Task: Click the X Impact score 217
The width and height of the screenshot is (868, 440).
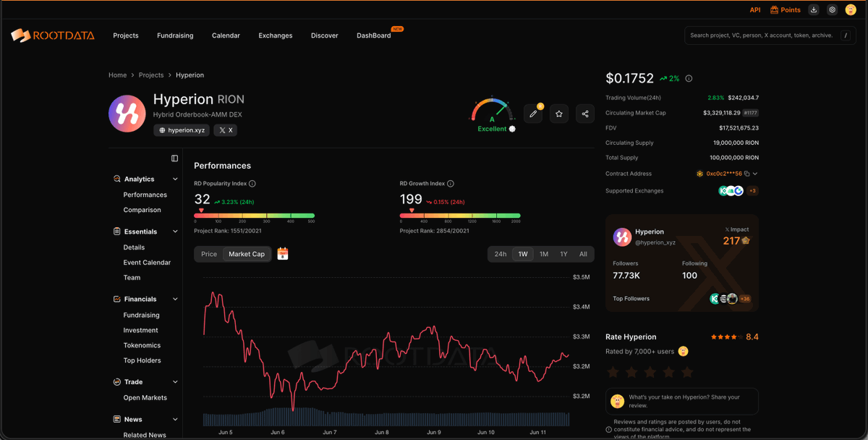Action: coord(736,240)
